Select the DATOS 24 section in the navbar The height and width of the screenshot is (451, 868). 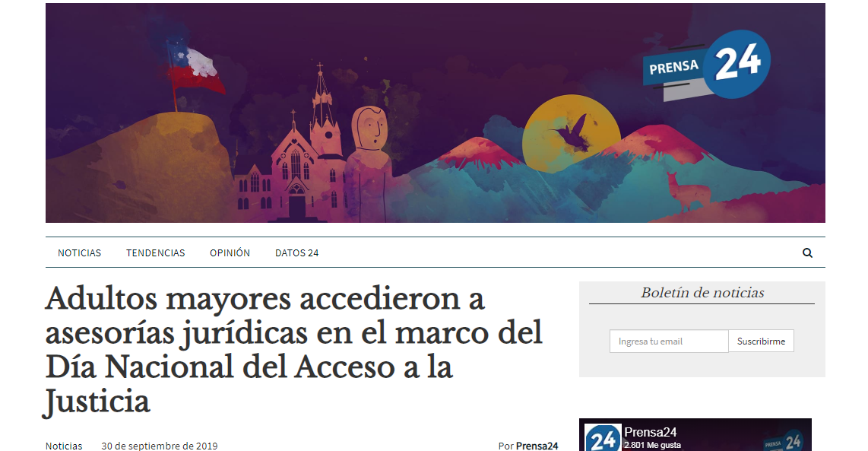[x=297, y=252]
